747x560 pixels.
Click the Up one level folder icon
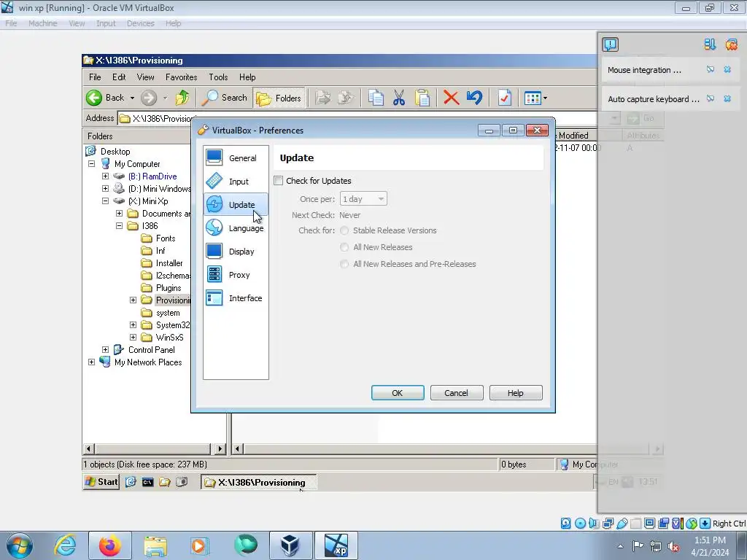pyautogui.click(x=182, y=98)
